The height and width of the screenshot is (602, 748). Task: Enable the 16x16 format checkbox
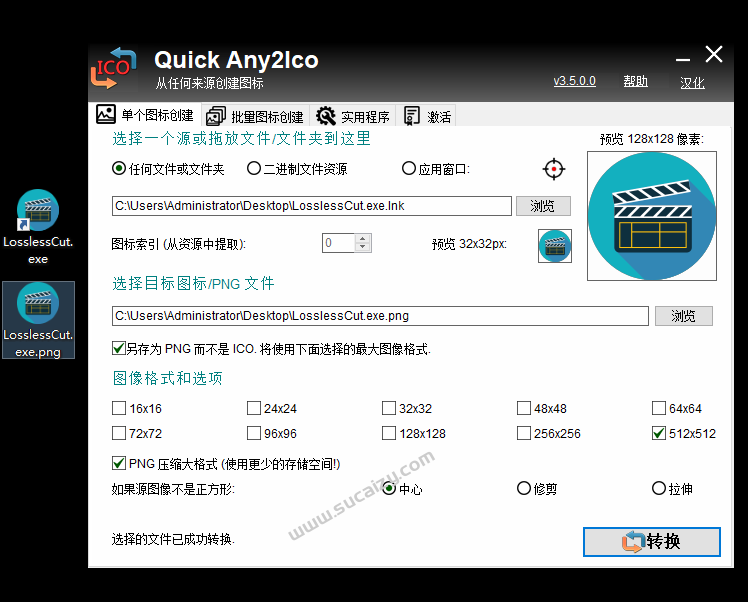(x=119, y=408)
